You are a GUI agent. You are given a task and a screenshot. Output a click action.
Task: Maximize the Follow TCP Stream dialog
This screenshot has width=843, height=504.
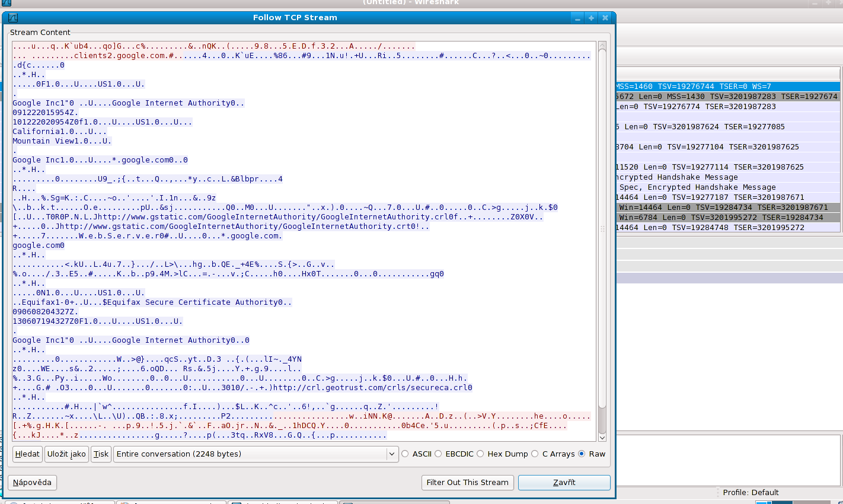click(592, 18)
